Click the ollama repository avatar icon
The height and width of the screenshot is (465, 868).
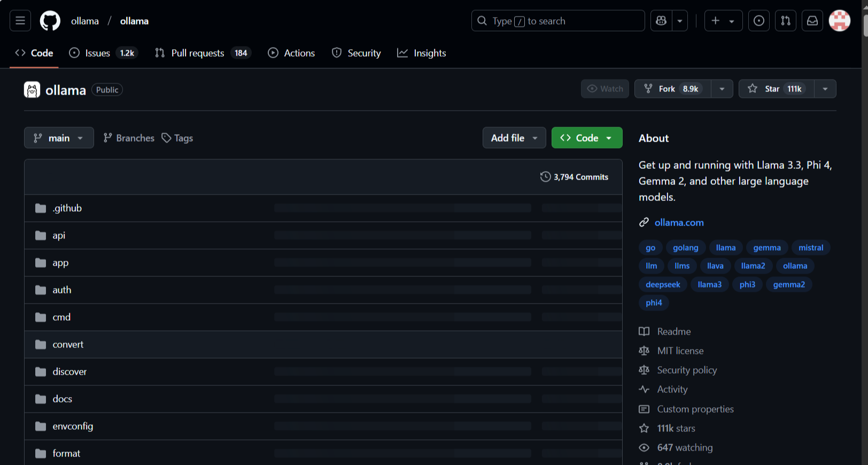click(32, 90)
